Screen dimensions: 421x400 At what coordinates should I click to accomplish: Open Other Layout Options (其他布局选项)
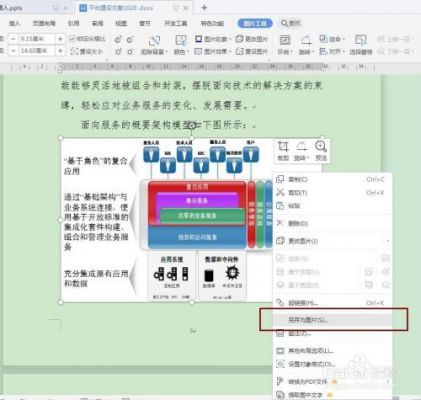click(332, 351)
